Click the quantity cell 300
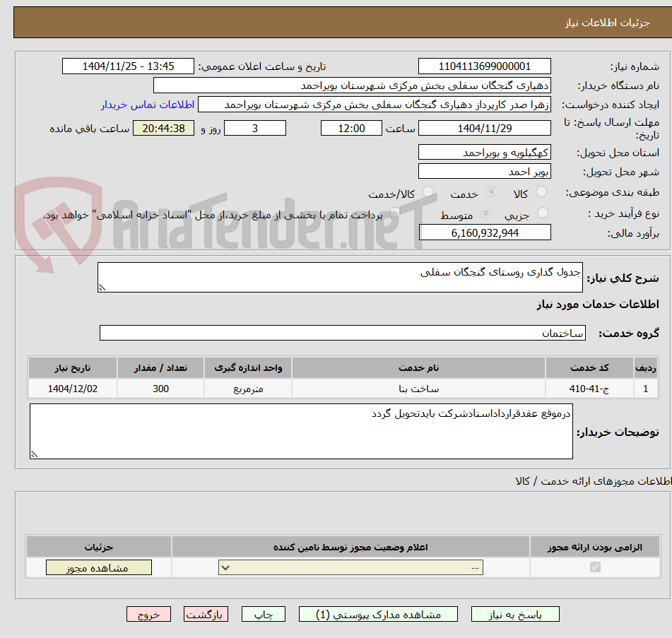Screen dimensions: 672x638 click(160, 389)
